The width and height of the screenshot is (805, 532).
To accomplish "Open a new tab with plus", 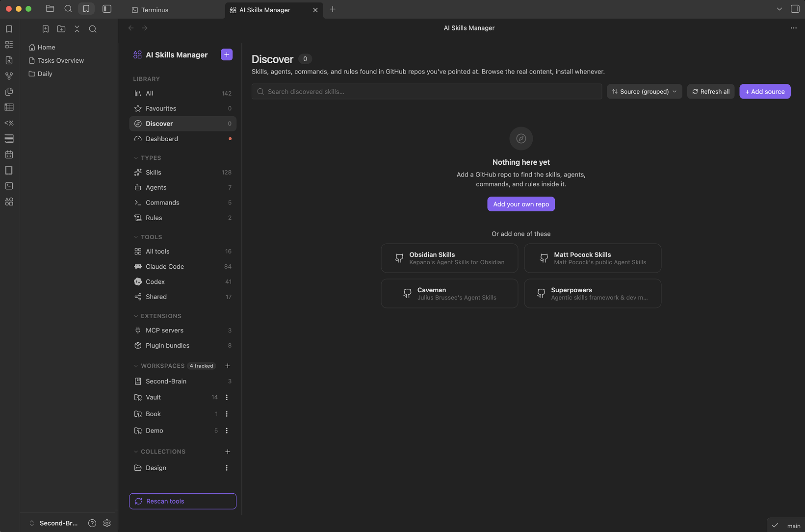I will coord(333,9).
